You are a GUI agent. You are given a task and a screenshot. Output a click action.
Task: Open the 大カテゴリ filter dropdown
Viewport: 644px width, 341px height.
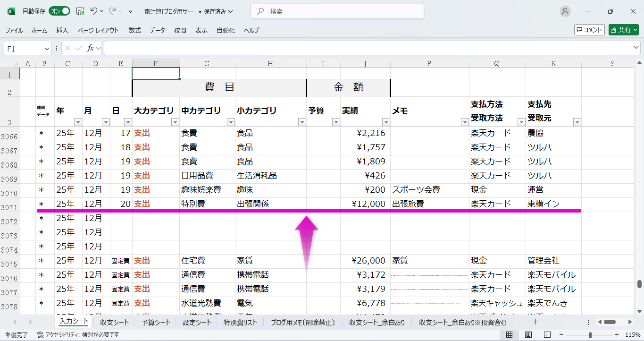tap(175, 122)
